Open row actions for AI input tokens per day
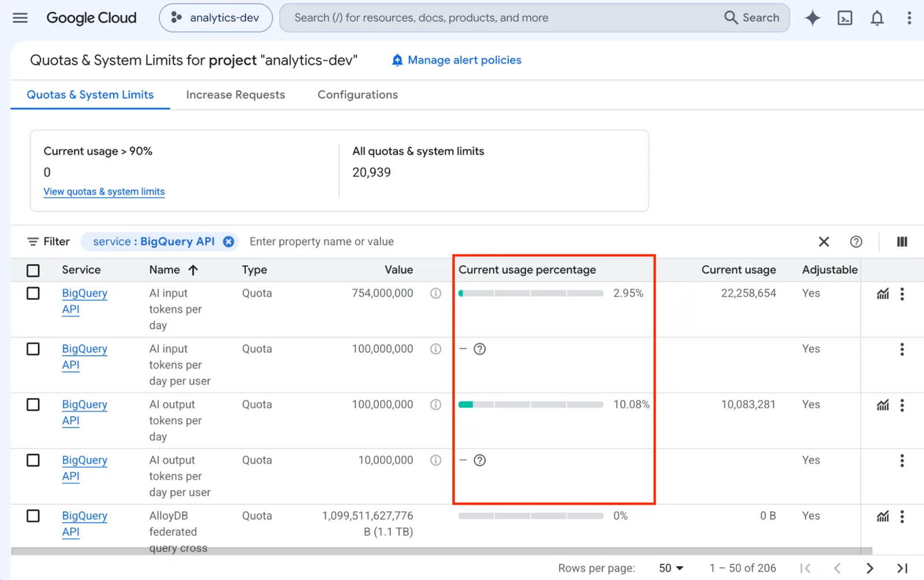 pyautogui.click(x=902, y=293)
